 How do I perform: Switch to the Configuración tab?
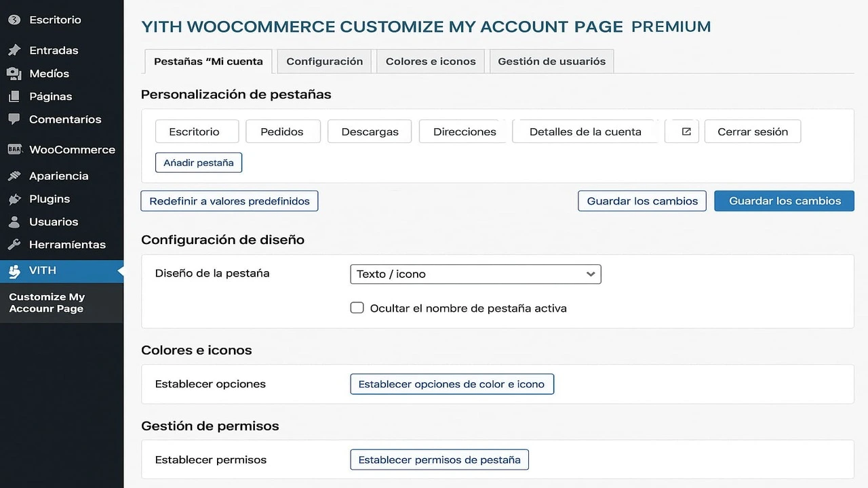[x=324, y=61]
